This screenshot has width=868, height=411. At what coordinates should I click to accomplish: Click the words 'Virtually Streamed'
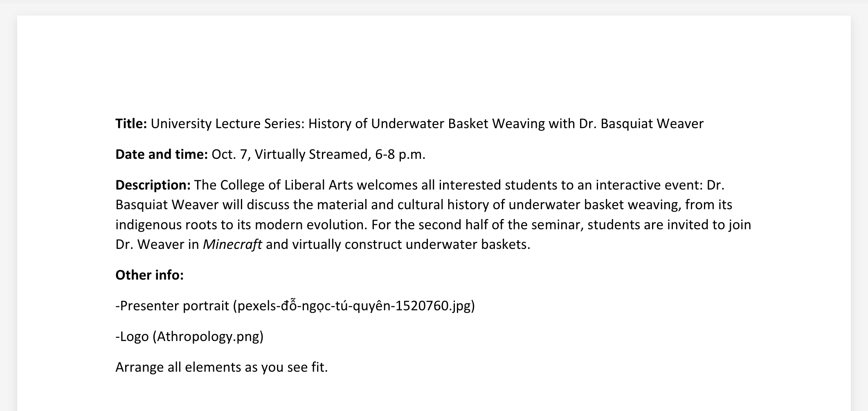pos(311,154)
